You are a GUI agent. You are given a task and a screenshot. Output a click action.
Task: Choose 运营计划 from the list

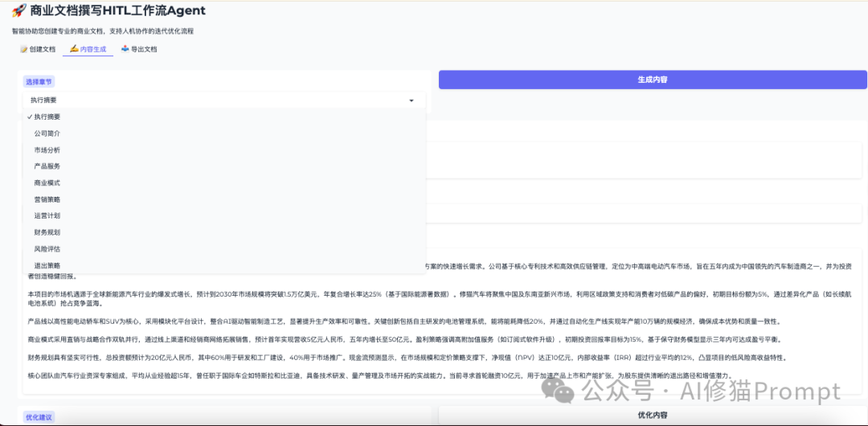coord(224,215)
